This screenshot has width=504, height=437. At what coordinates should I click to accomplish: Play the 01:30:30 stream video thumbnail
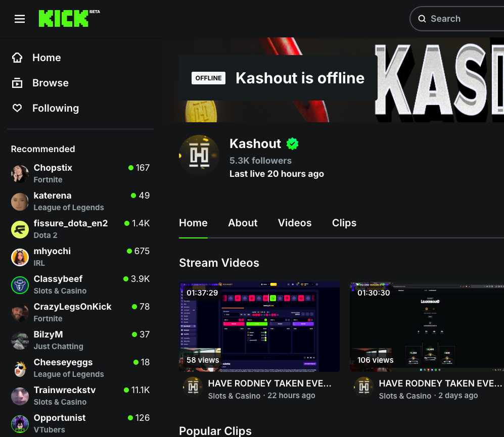[x=427, y=327]
